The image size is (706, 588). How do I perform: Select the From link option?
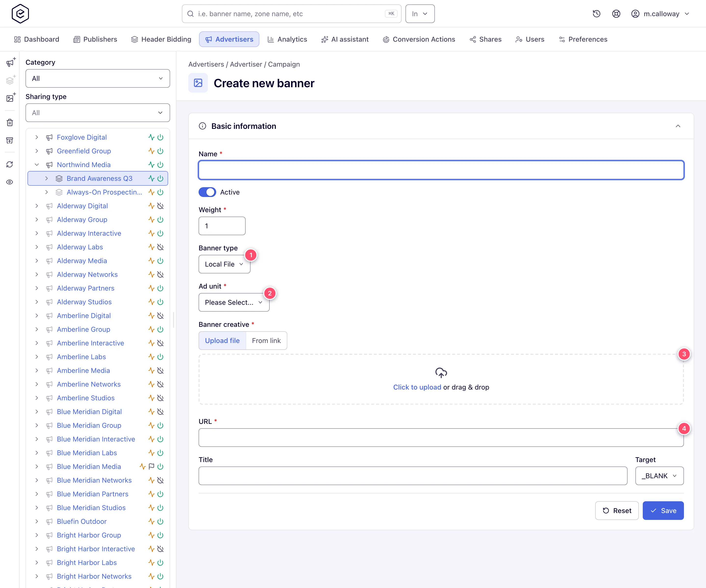tap(266, 341)
